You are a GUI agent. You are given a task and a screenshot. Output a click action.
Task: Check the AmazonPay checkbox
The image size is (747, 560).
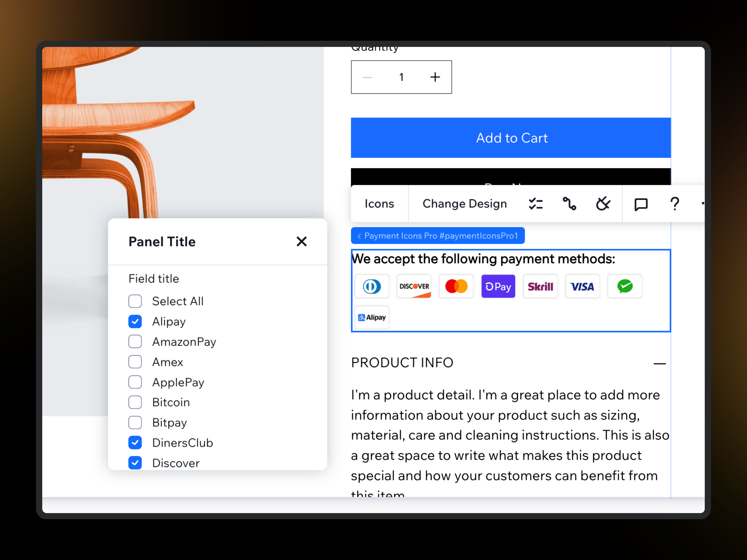[135, 342]
